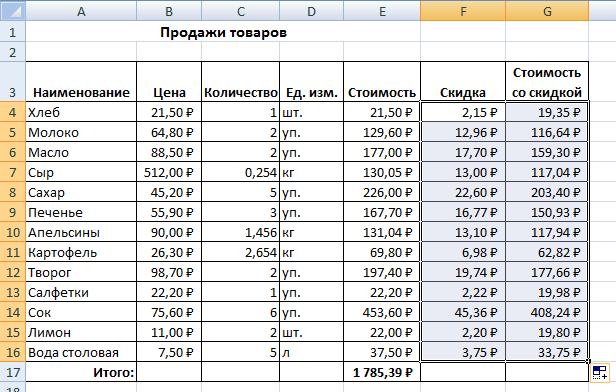Select column G header
Image resolution: width=616 pixels, height=392 pixels.
[x=547, y=11]
